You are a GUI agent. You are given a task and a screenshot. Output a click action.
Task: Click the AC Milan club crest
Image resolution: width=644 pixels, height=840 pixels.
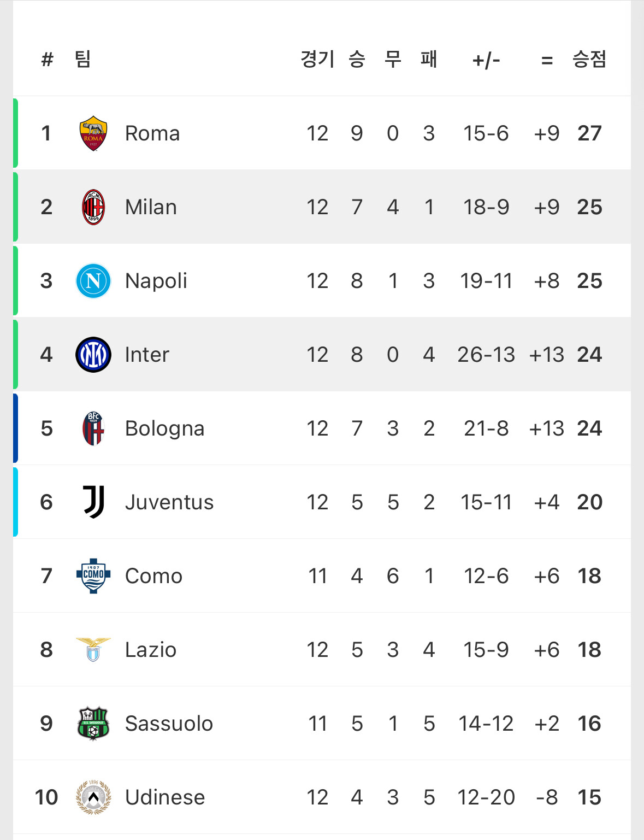point(93,207)
